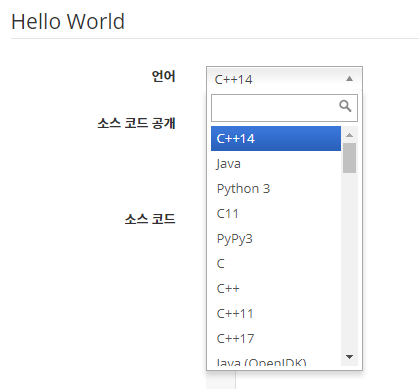Collapse the C++14 language dropdown
This screenshot has height=389, width=419.
point(284,79)
